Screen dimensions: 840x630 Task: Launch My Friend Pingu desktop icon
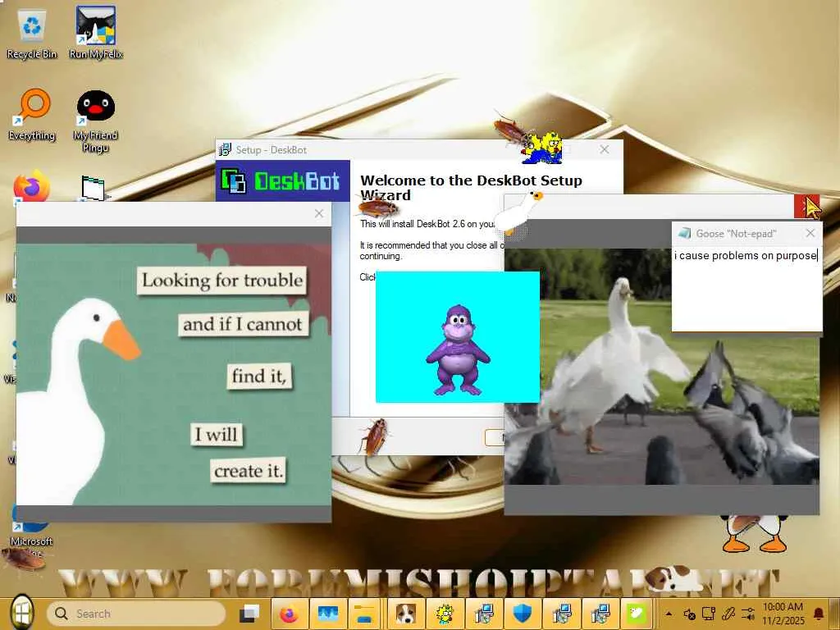pyautogui.click(x=95, y=121)
